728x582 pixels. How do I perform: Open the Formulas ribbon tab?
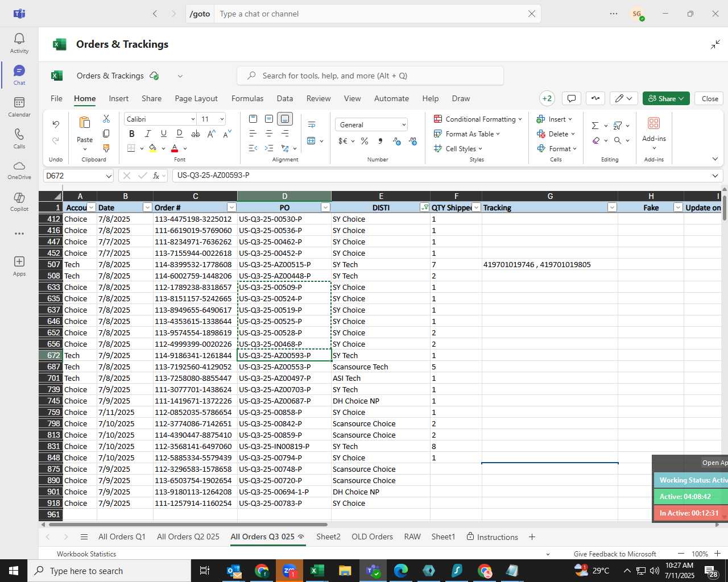[x=247, y=98]
